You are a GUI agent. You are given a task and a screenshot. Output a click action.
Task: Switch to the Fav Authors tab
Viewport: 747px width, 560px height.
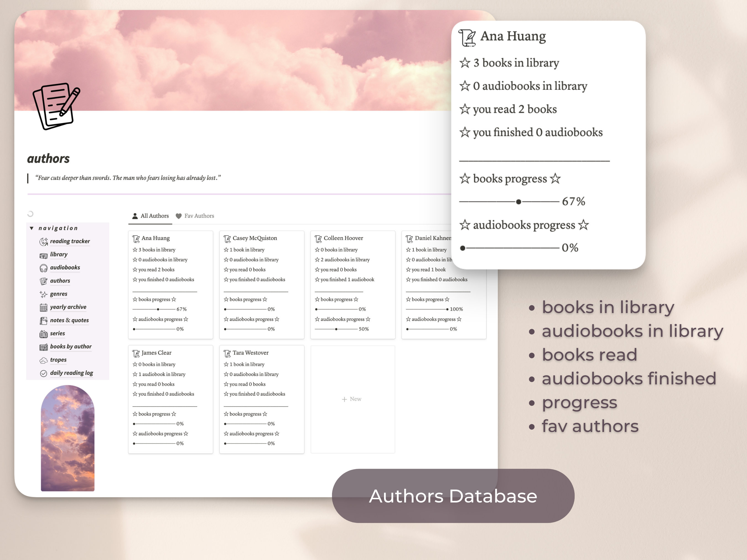[x=199, y=216]
